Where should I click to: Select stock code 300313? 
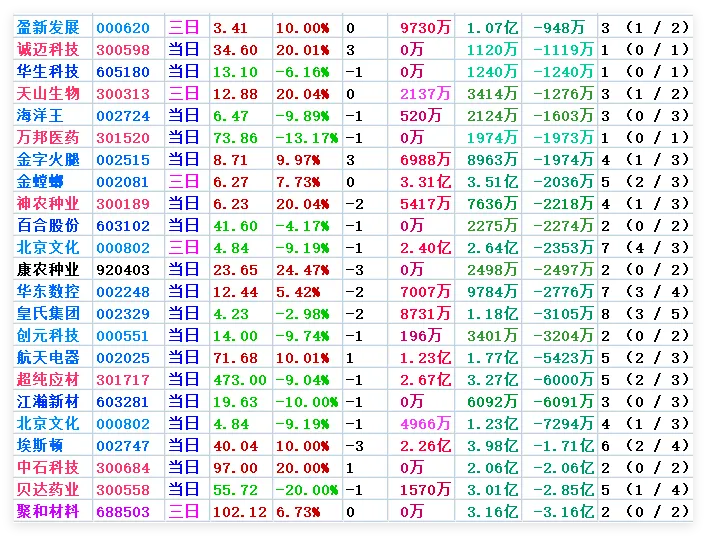point(122,94)
